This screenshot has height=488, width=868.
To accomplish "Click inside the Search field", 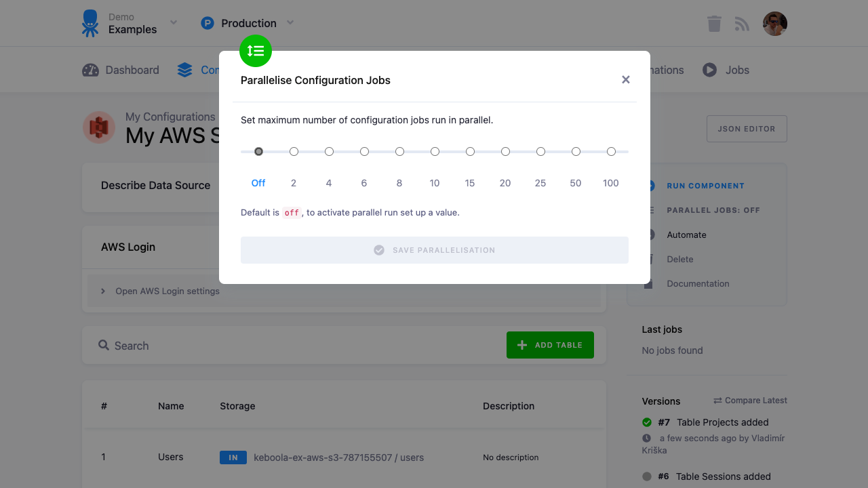I will click(203, 346).
